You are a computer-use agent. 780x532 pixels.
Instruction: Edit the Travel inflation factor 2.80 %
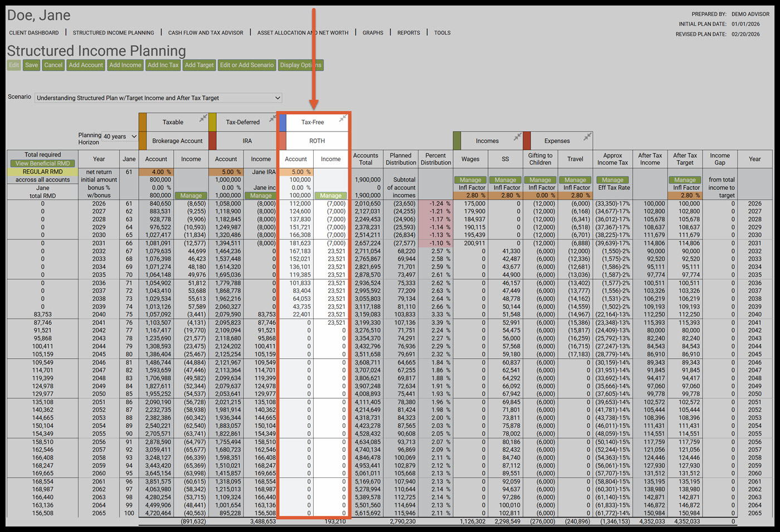[576, 196]
